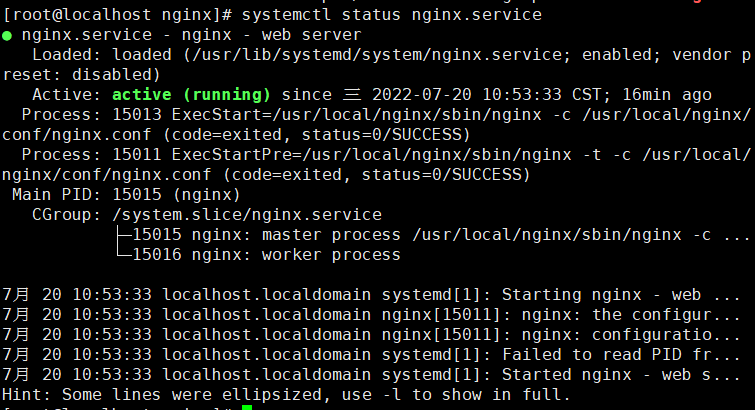Image resolution: width=755 pixels, height=410 pixels.
Task: Click the 'Main PID: 15015' text
Action: coord(87,195)
